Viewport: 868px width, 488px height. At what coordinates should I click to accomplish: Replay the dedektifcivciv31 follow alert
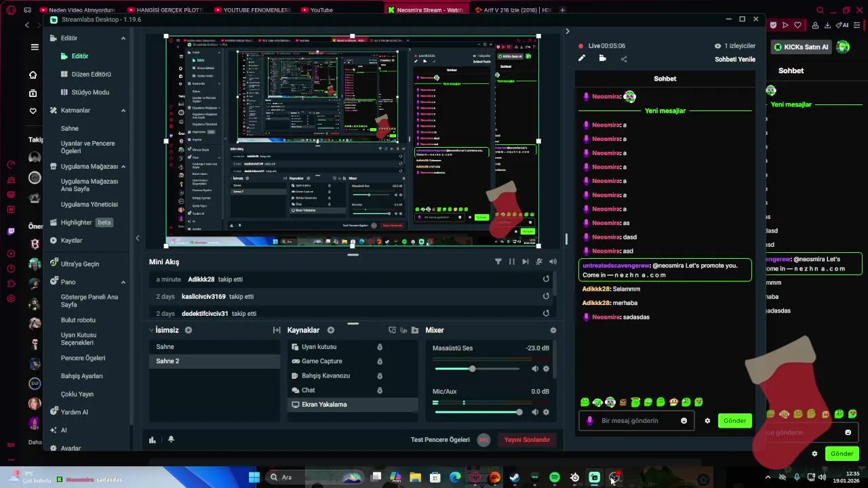coord(546,313)
